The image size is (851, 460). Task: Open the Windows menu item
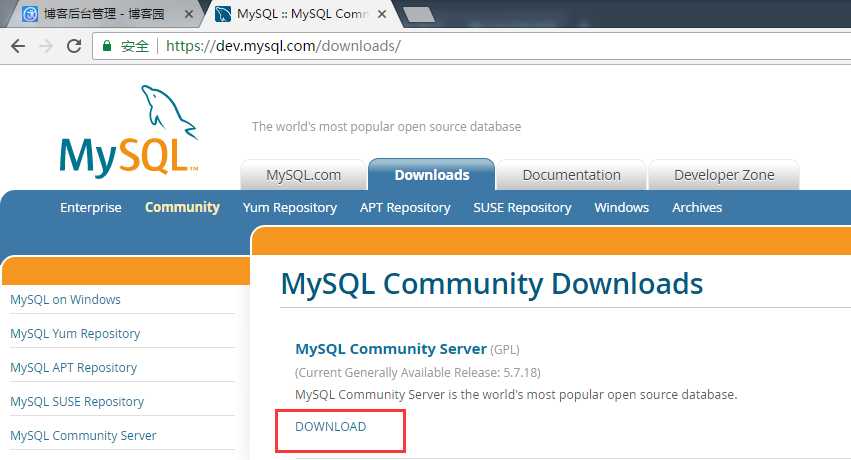(x=621, y=207)
